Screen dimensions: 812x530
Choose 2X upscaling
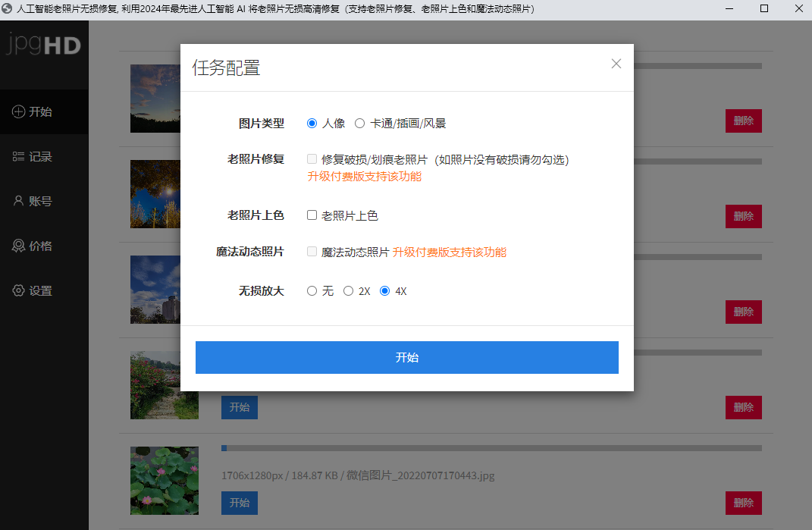point(349,291)
